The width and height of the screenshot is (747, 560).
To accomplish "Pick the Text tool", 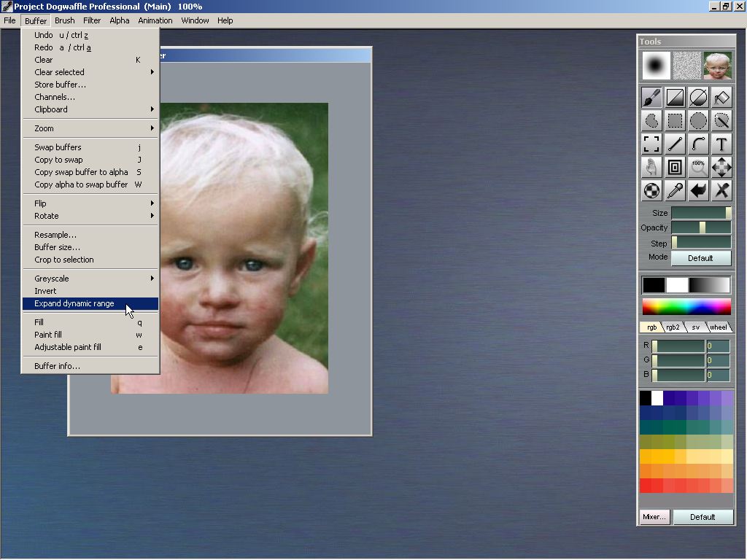I will (721, 144).
